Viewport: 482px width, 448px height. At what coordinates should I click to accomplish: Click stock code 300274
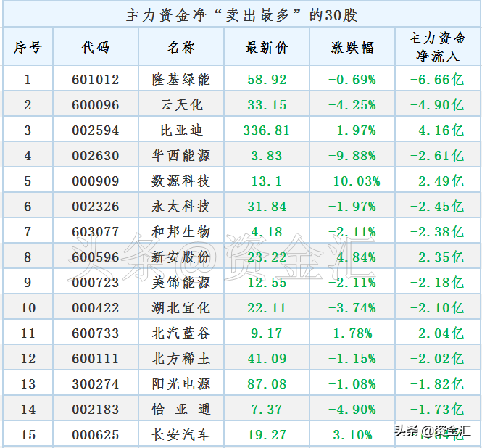click(96, 384)
